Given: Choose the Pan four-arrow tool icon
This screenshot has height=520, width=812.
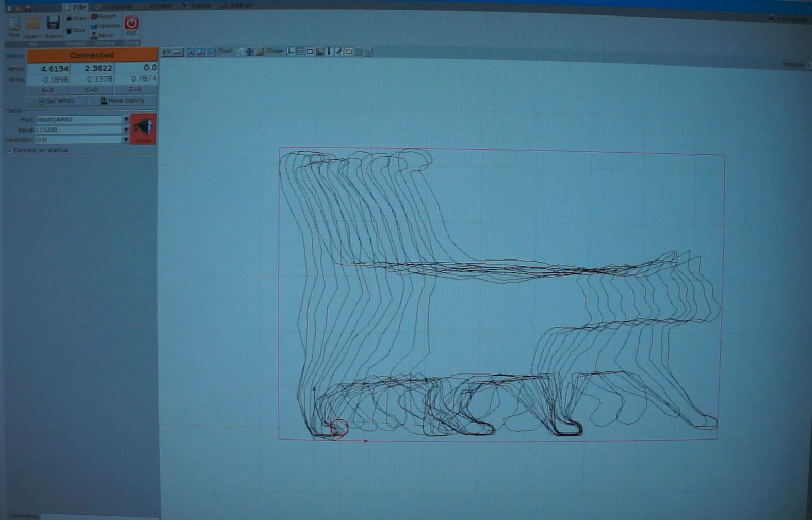Looking at the screenshot, I should point(250,52).
